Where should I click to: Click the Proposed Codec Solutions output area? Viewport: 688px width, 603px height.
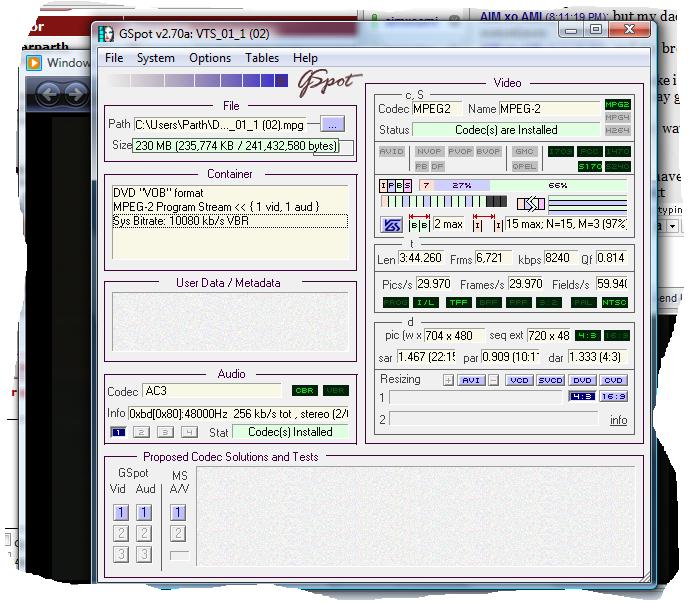click(x=415, y=517)
